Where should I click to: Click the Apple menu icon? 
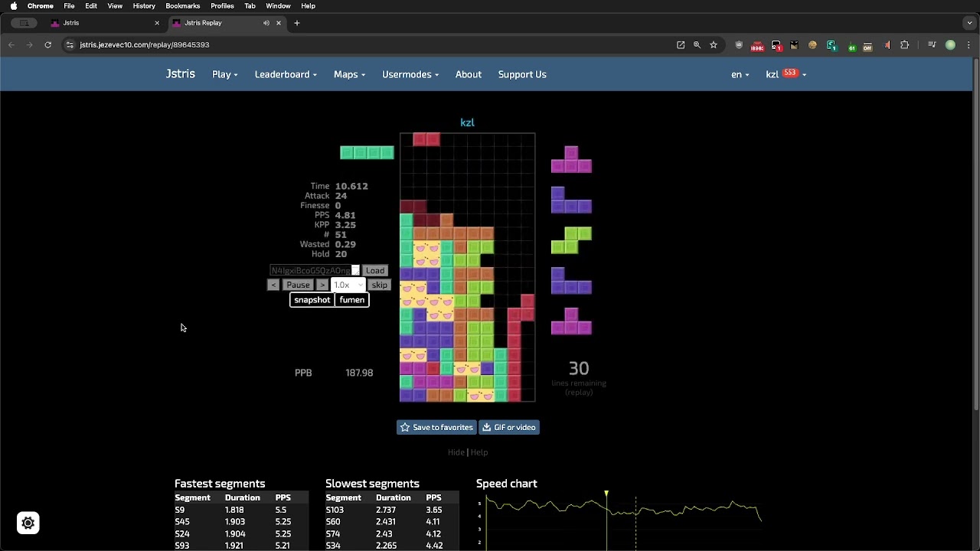point(14,6)
